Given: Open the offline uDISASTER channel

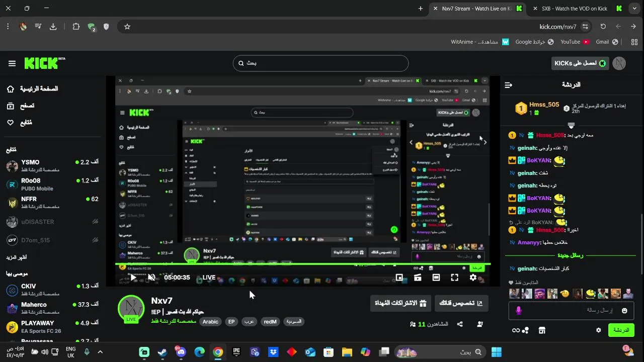Looking at the screenshot, I should (x=52, y=222).
